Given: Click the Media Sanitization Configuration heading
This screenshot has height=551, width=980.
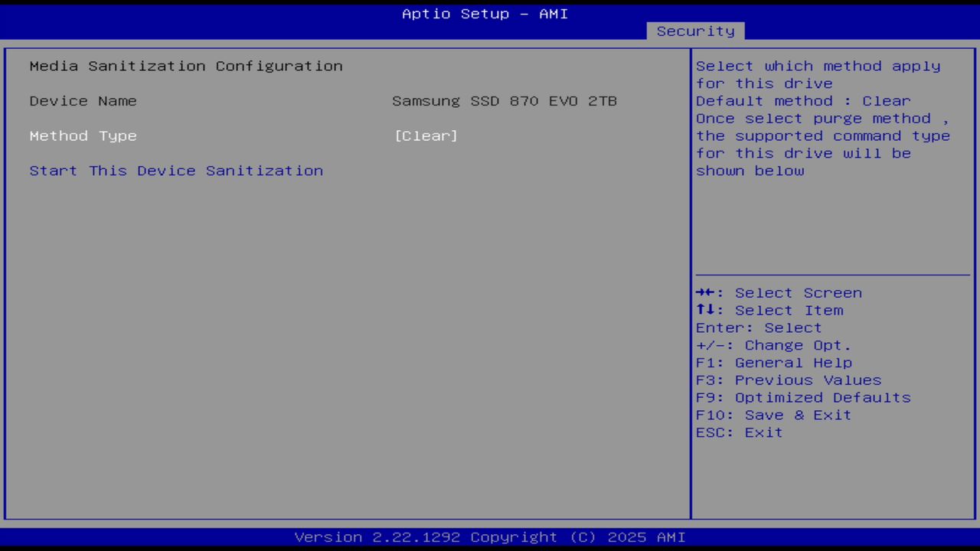Looking at the screenshot, I should [x=186, y=66].
